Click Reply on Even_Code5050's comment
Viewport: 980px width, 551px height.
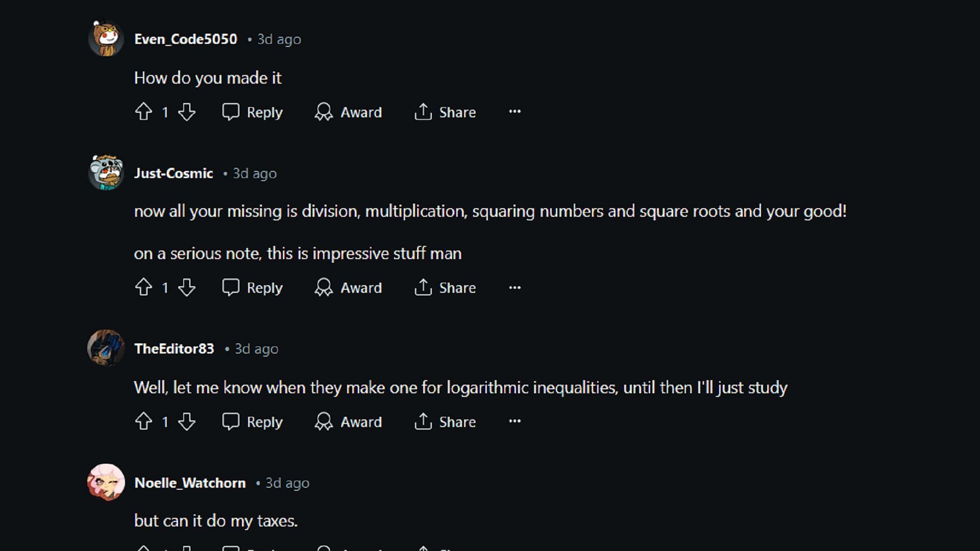(x=253, y=112)
